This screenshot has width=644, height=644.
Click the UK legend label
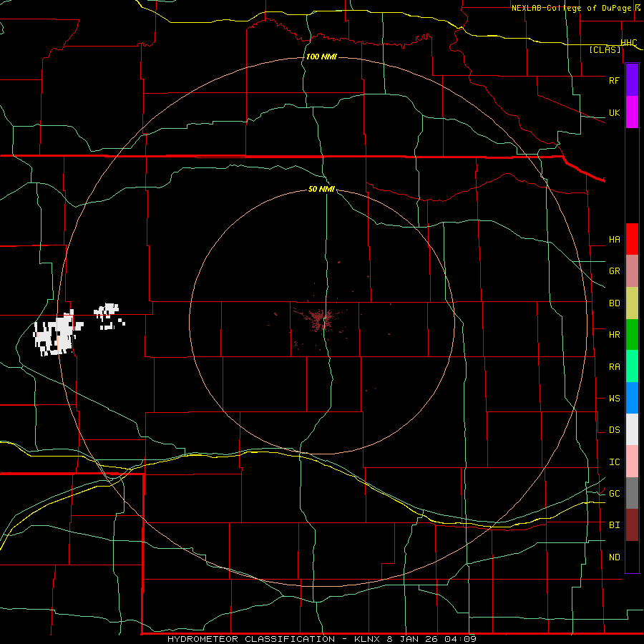point(614,112)
